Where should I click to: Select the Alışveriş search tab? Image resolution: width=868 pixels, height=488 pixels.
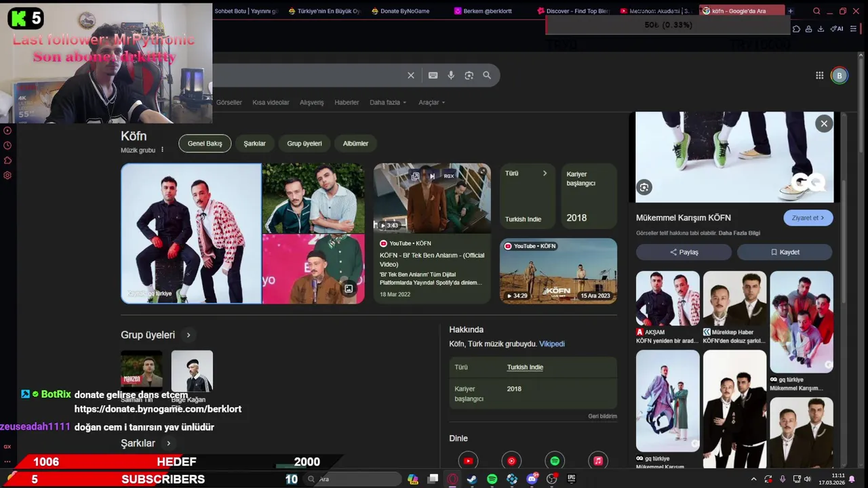(x=312, y=102)
